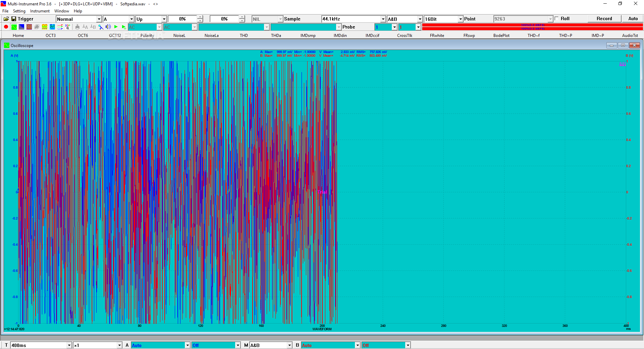The width and height of the screenshot is (644, 349).
Task: Click the green play arrow icon
Action: click(116, 27)
